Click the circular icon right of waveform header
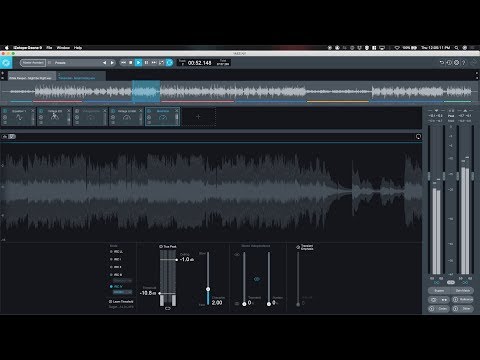 click(418, 136)
